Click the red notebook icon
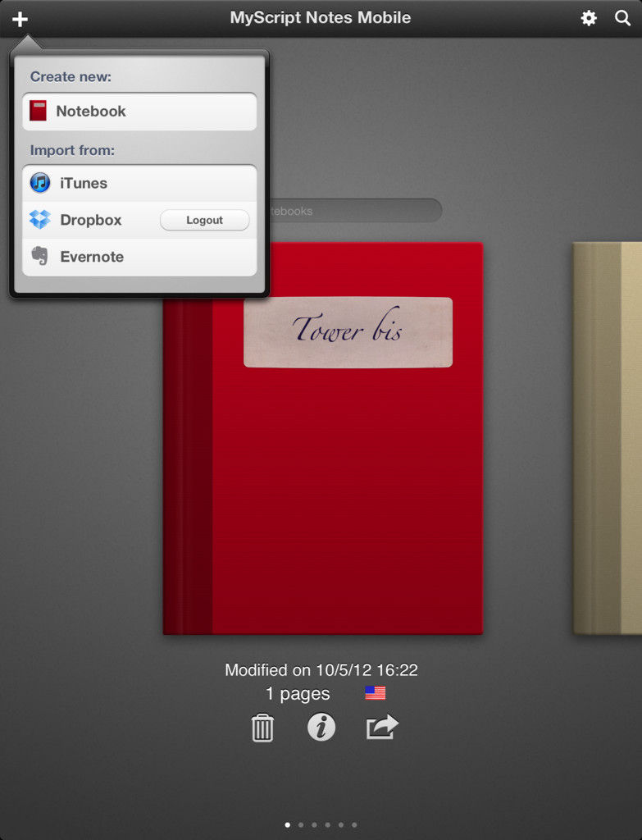The height and width of the screenshot is (840, 642). pos(38,111)
